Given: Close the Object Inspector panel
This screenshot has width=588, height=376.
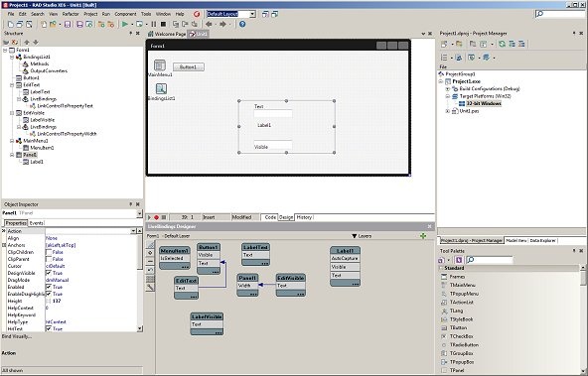Looking at the screenshot, I should pos(138,204).
